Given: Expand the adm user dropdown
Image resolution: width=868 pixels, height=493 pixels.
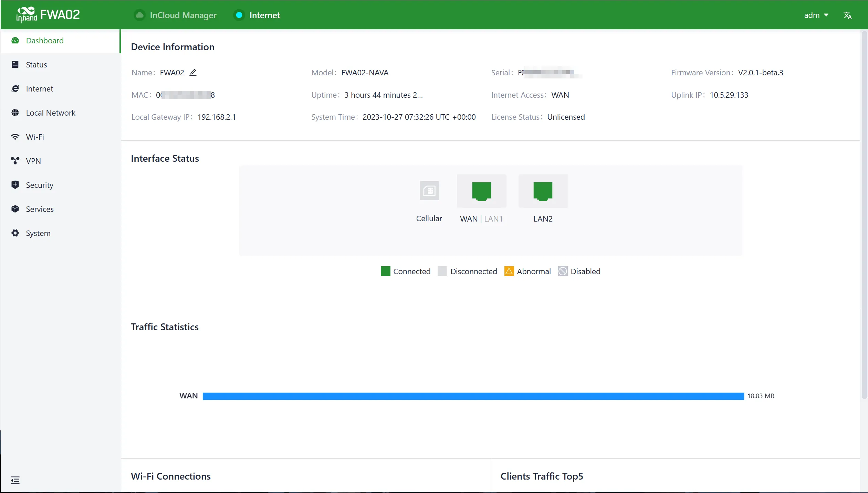Looking at the screenshot, I should pos(816,15).
